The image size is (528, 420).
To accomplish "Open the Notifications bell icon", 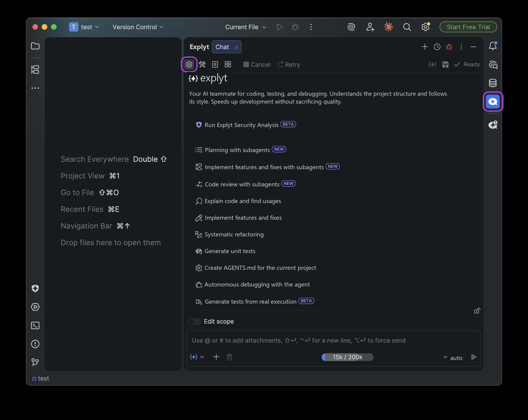I will pos(493,46).
